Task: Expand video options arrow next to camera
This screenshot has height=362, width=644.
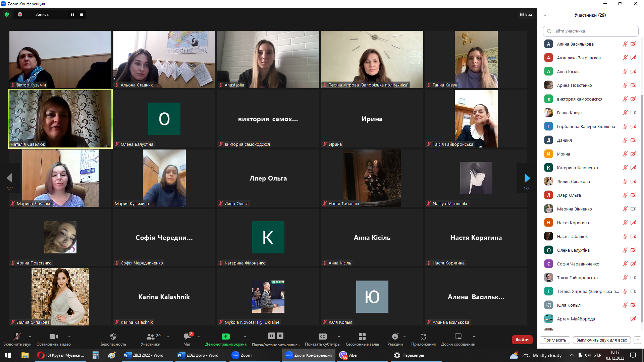Action: [69, 337]
